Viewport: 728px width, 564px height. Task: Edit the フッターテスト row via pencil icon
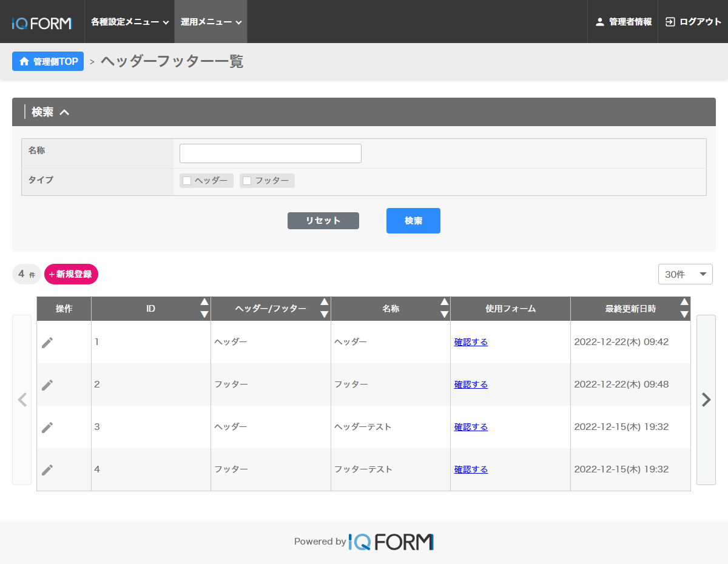(x=47, y=470)
